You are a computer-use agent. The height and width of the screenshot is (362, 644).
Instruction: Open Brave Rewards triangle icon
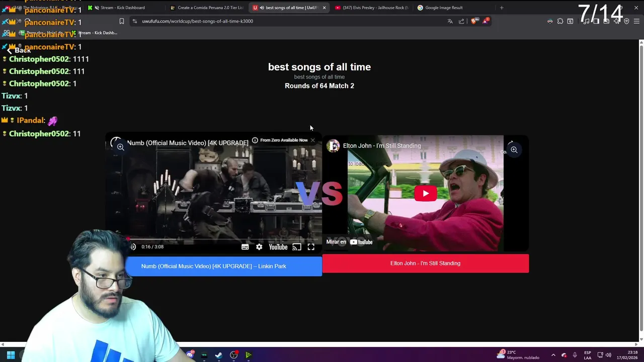(486, 21)
